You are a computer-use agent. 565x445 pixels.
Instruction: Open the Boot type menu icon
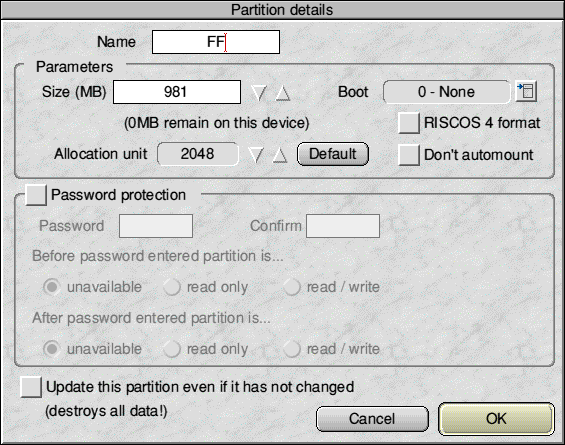pos(526,92)
